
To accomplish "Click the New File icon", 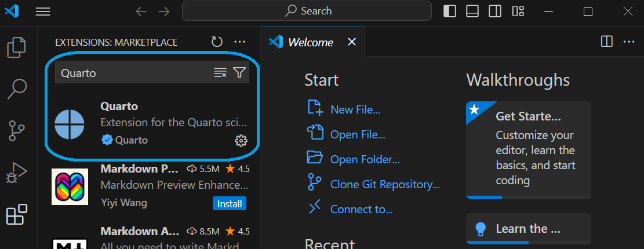I will tap(316, 108).
